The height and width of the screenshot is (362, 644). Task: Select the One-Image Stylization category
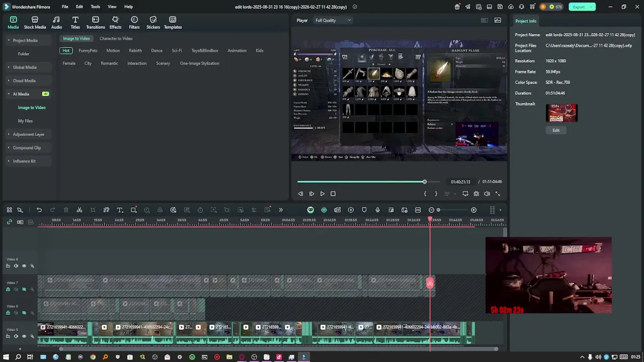point(200,63)
